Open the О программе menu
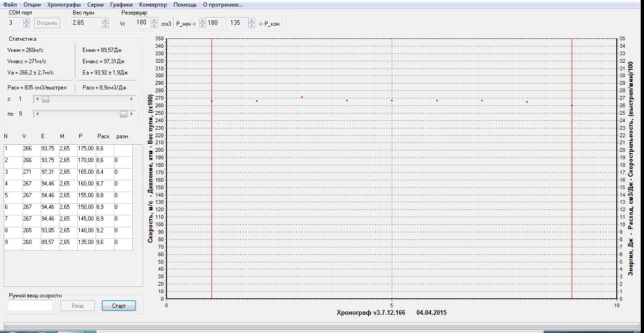644x333 pixels. click(x=223, y=5)
